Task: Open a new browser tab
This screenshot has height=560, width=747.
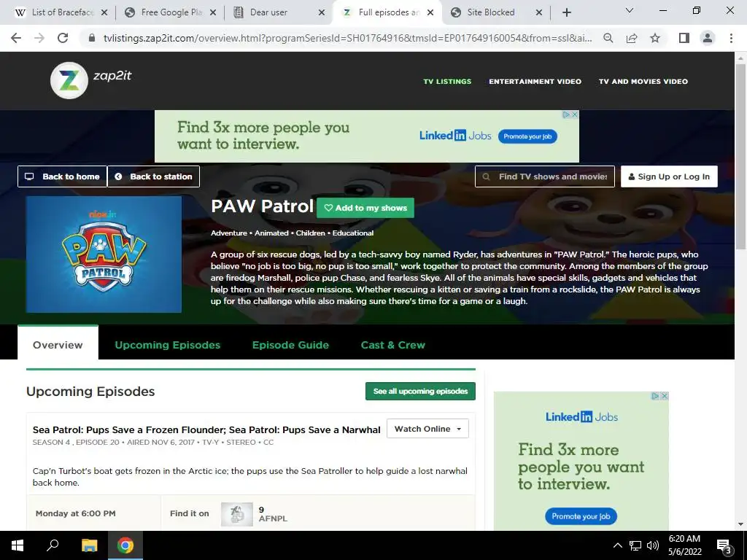Action: (566, 12)
